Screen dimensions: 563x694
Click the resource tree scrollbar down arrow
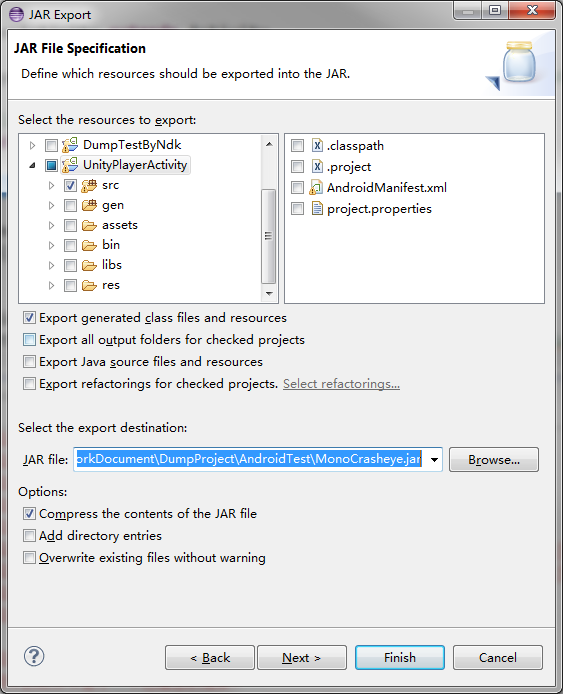pos(269,293)
